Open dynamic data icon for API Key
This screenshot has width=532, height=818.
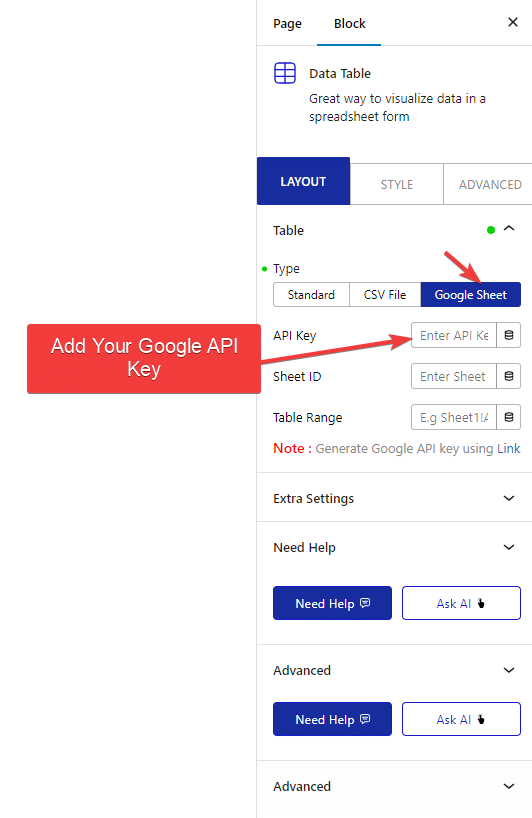pos(509,335)
